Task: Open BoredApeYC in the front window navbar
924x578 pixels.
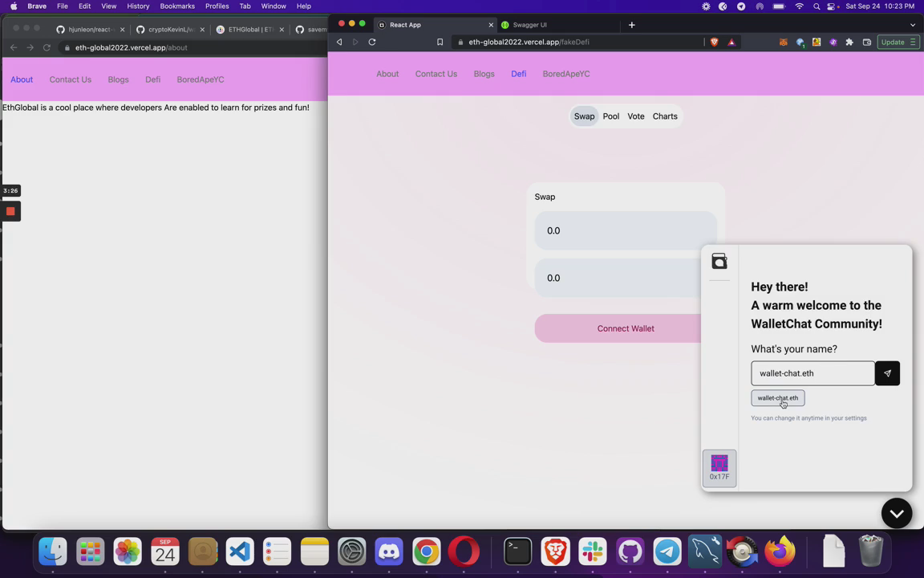Action: pos(565,74)
